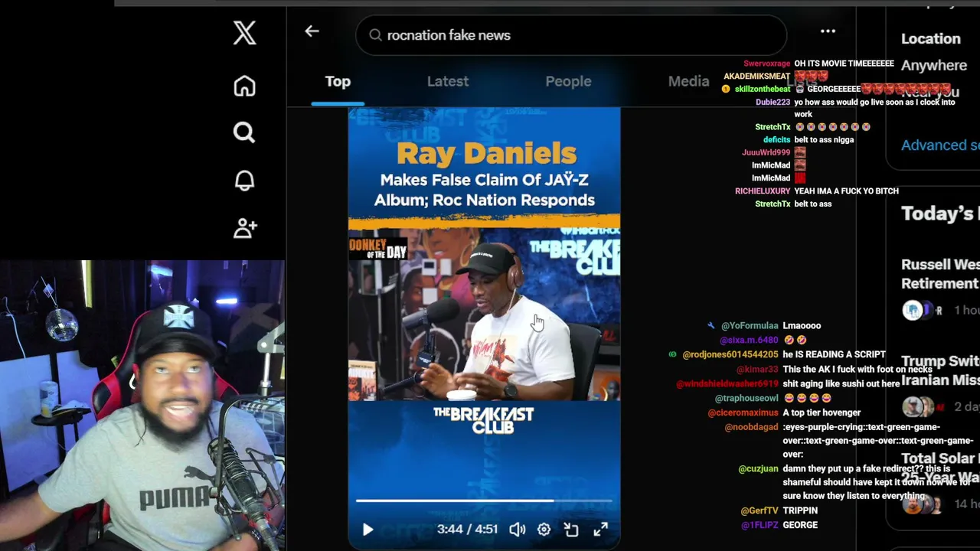
Task: Click chat username JuuuWrld999
Action: point(766,152)
